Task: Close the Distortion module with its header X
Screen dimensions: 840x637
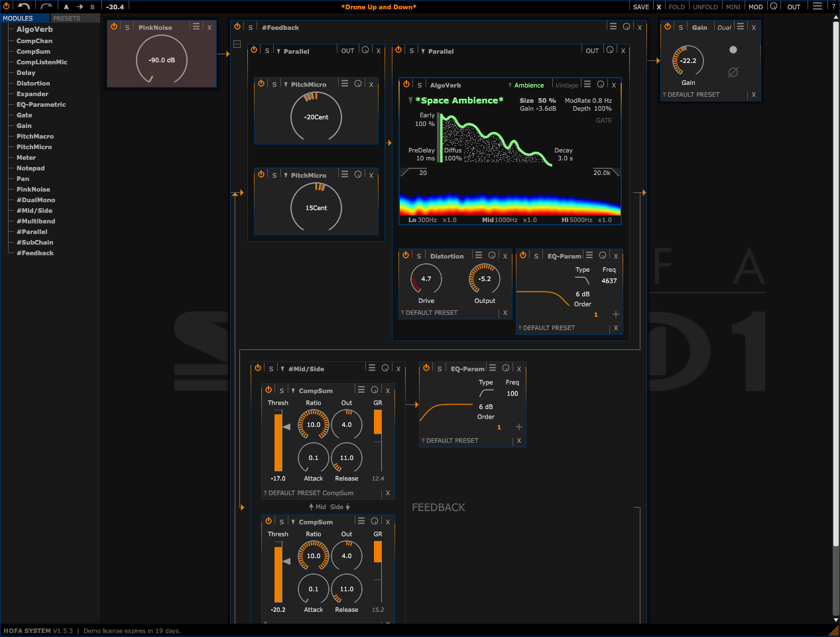Action: [x=505, y=256]
